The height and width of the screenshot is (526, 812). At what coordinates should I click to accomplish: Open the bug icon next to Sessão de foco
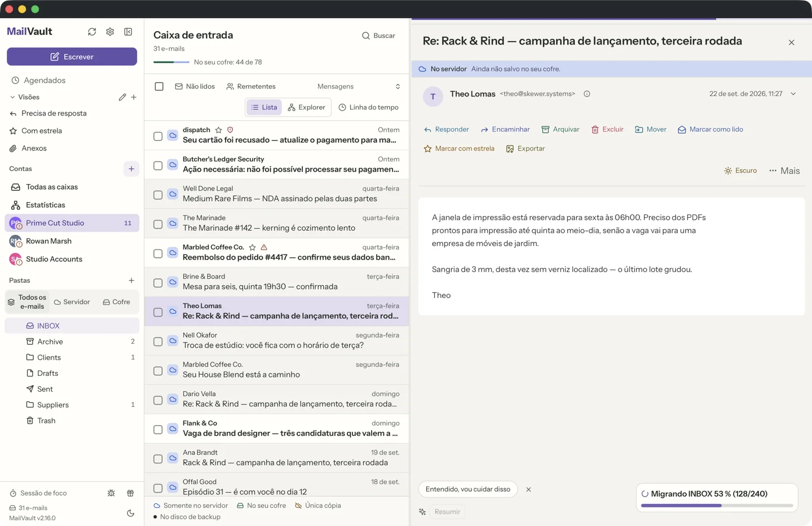[x=111, y=493]
